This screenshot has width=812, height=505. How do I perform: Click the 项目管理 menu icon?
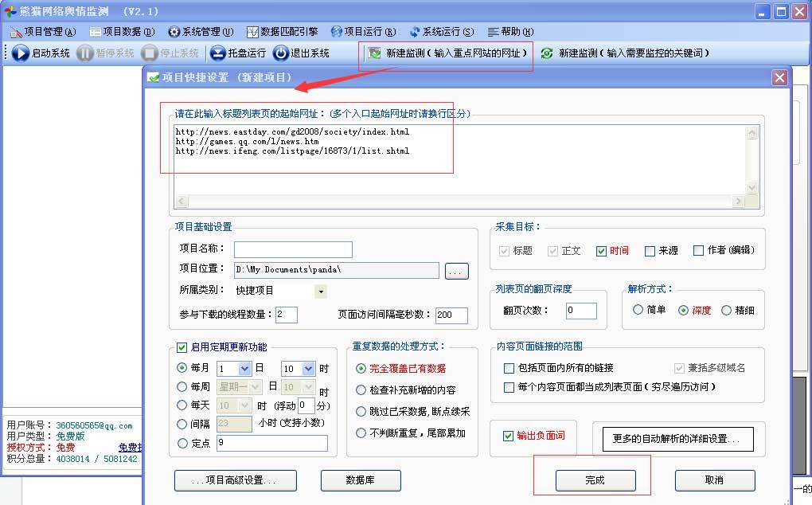coord(16,32)
